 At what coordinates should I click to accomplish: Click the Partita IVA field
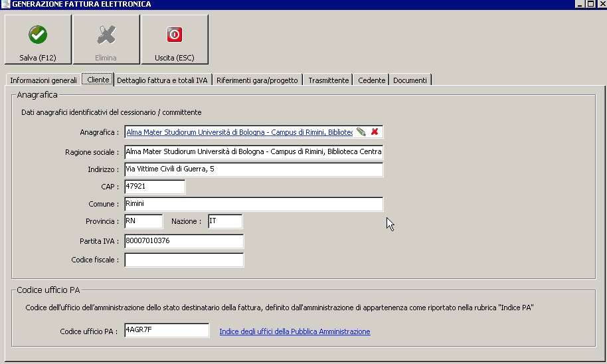coord(184,241)
